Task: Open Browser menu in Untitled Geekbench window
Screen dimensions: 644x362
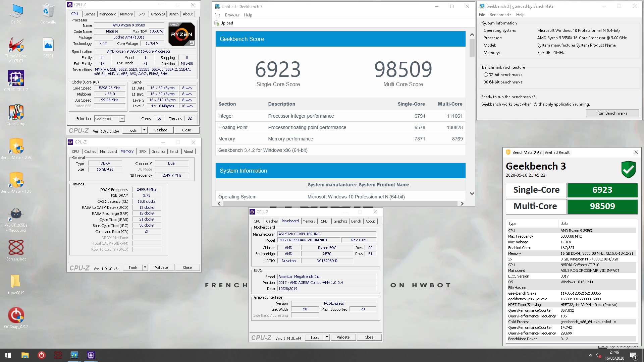Action: pyautogui.click(x=232, y=15)
